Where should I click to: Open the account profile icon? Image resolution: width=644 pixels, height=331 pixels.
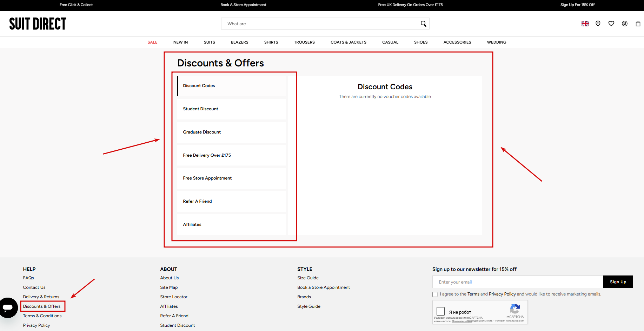point(625,24)
